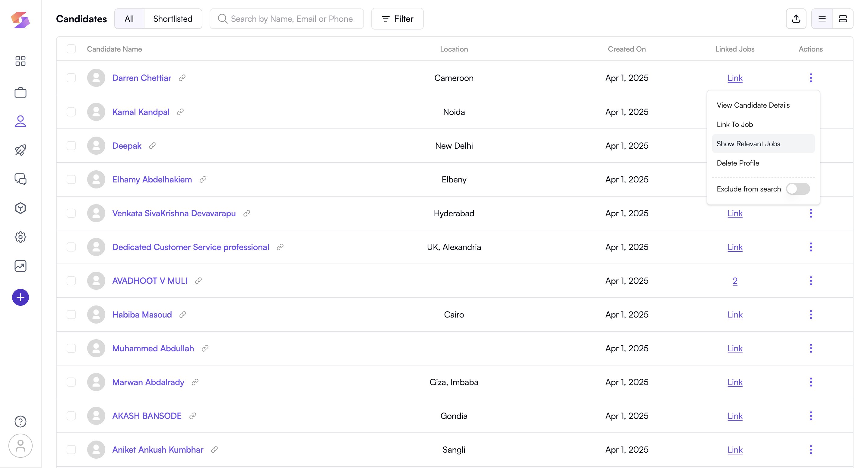This screenshot has height=468, width=868.
Task: Open actions menu for Habiba Masoud
Action: (x=811, y=314)
